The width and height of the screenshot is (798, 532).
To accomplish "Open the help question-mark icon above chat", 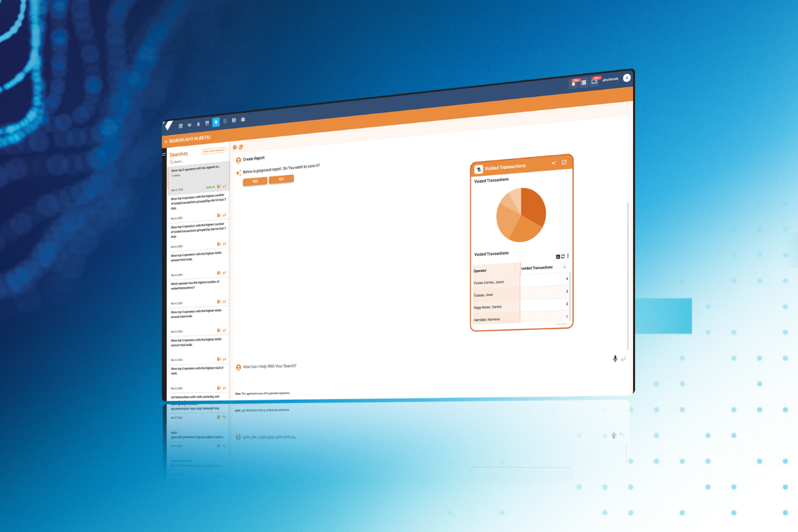I will (x=235, y=147).
